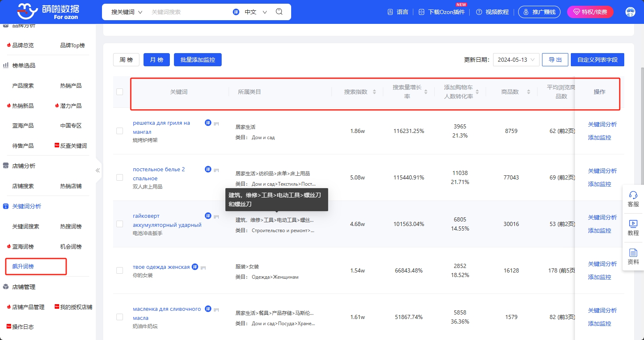Translate keyword решетка для гриля на мангал
Viewport: 644px width, 340px height.
tap(208, 123)
